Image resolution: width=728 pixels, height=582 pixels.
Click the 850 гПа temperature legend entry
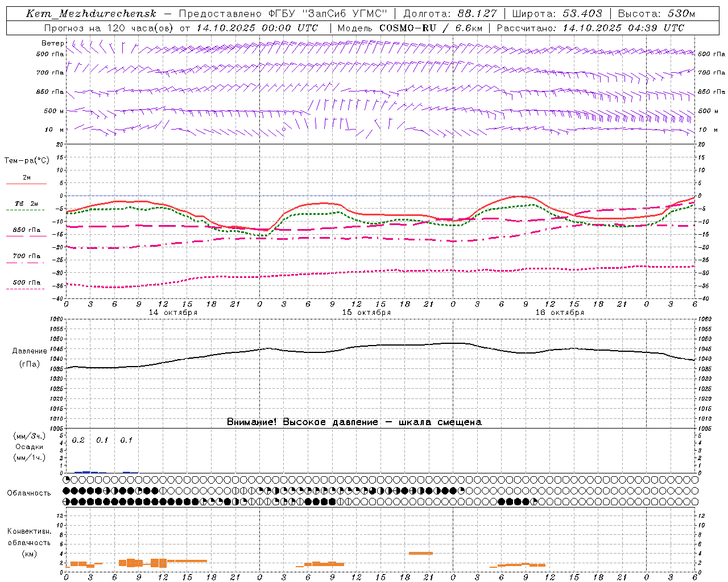click(27, 230)
